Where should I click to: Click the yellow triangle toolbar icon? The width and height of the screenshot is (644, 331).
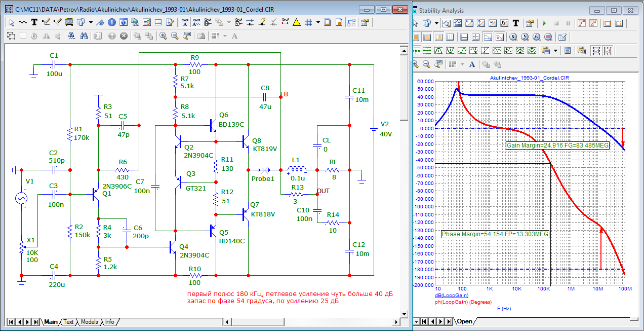[x=296, y=22]
